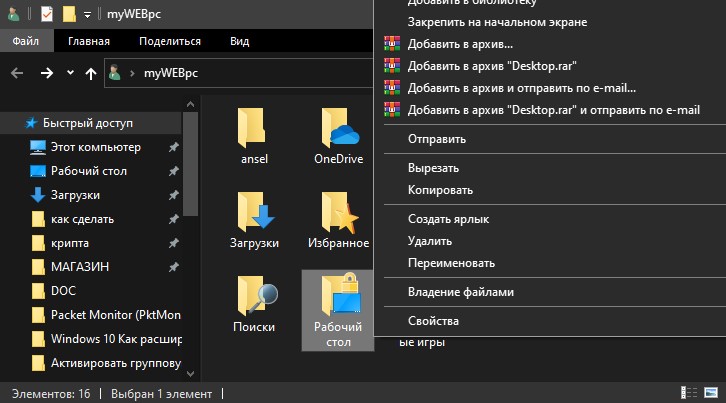Image resolution: width=726 pixels, height=403 pixels.
Task: Click pin icon next to Рабочий стол
Action: [174, 171]
